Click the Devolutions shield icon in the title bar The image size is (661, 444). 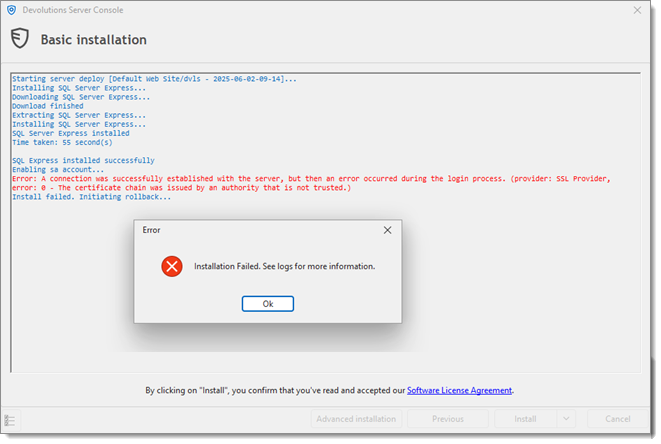[11, 10]
